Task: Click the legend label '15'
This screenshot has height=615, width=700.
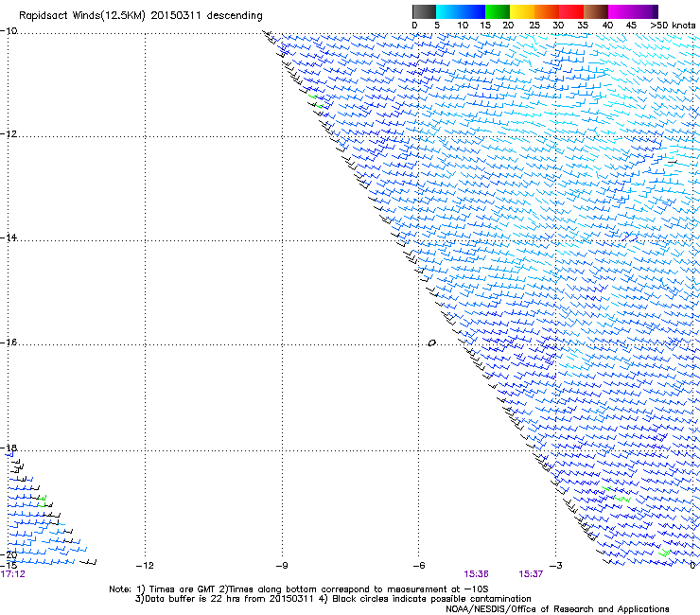Action: pos(485,26)
